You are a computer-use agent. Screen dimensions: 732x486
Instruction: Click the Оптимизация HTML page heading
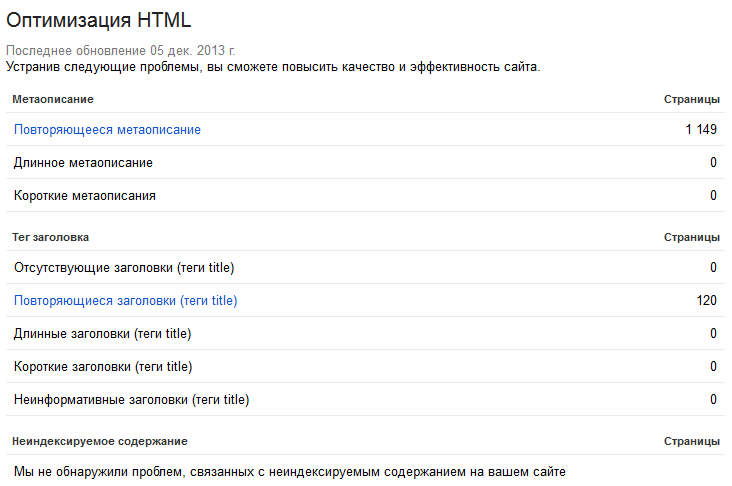tap(99, 20)
